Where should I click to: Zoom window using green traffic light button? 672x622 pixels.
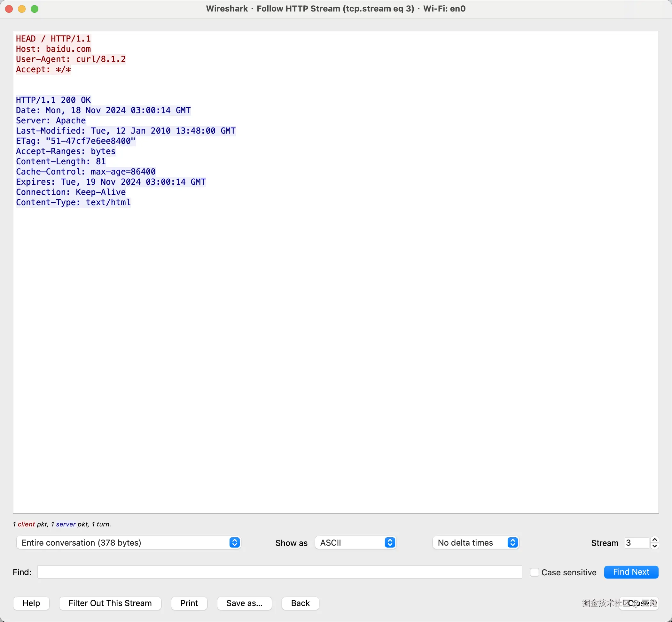click(x=35, y=9)
